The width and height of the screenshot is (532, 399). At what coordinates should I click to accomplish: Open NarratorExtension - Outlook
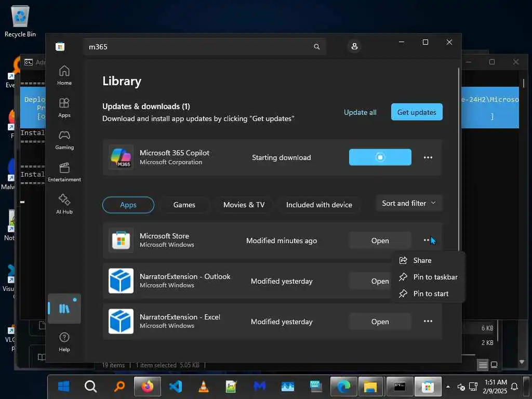[x=370, y=281]
